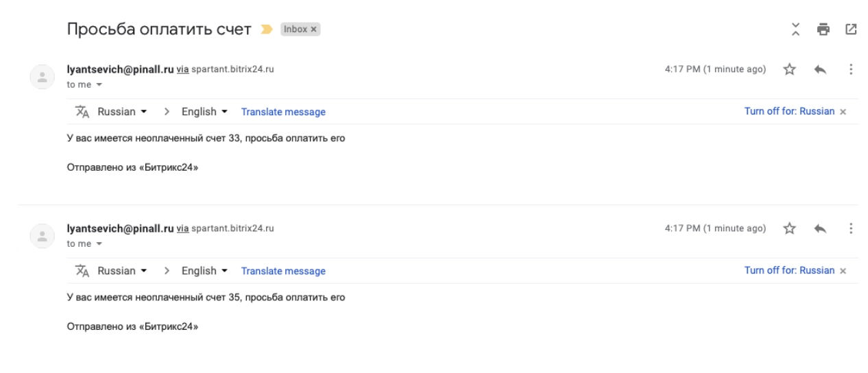Reply to the second message

point(821,229)
